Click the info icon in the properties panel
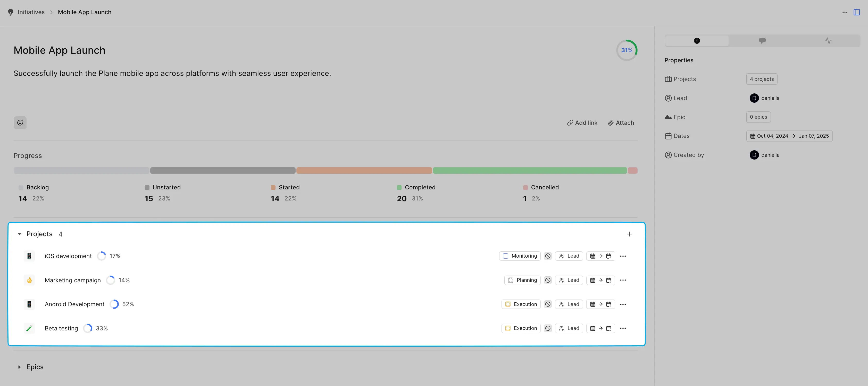Screen dimensions: 868x386 click(696, 40)
